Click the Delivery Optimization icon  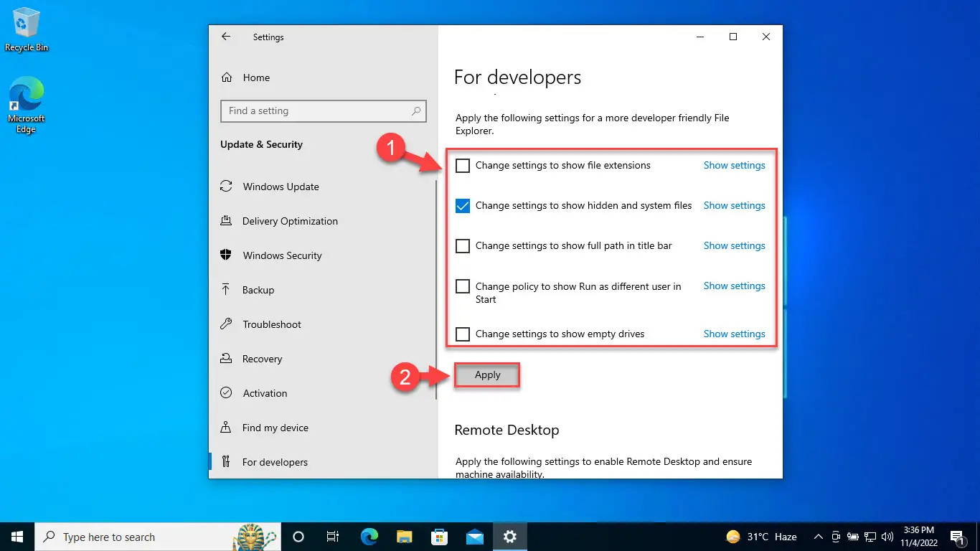(226, 221)
